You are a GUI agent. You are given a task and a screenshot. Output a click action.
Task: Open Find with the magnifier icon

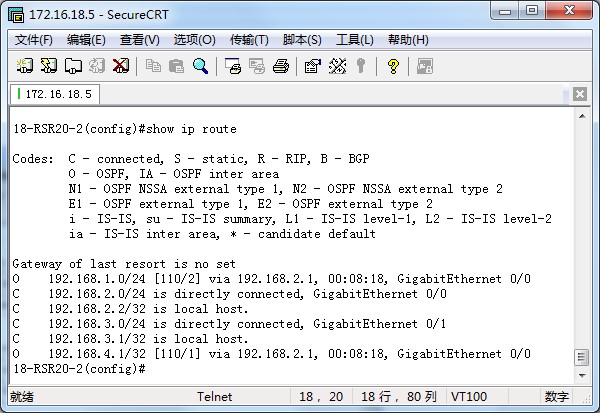pyautogui.click(x=201, y=67)
